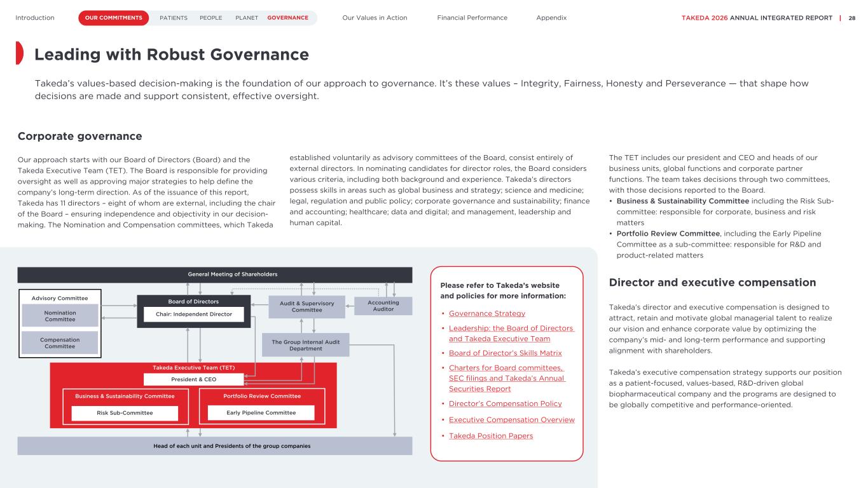The height and width of the screenshot is (488, 868).
Task: Click the Audit & Supervisory Committee box
Action: click(x=307, y=307)
